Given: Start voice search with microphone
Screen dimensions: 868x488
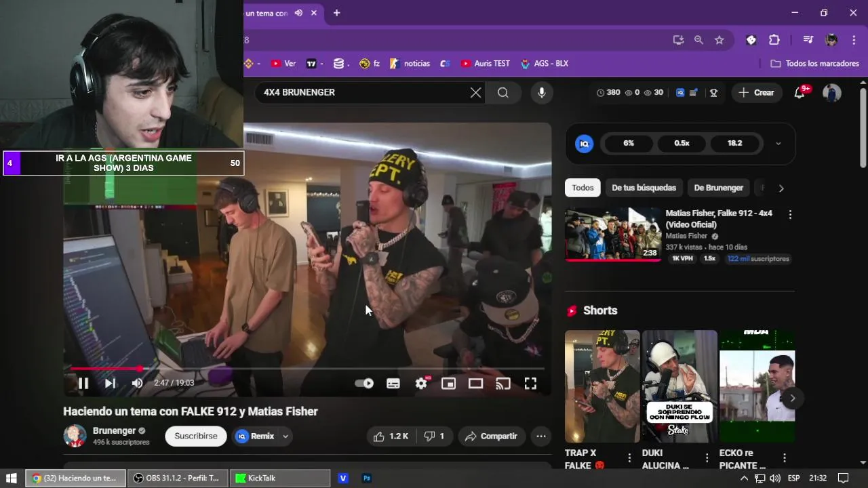Looking at the screenshot, I should click(x=541, y=93).
